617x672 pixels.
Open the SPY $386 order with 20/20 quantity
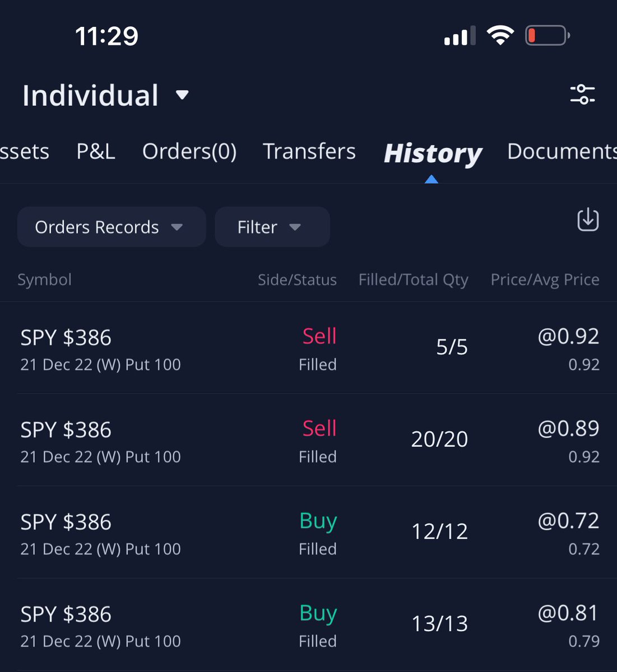point(308,440)
